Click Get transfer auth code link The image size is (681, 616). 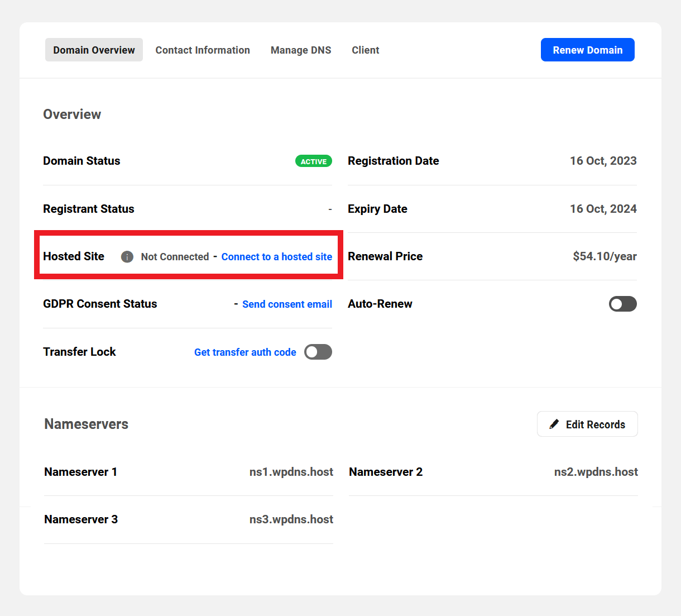point(245,352)
